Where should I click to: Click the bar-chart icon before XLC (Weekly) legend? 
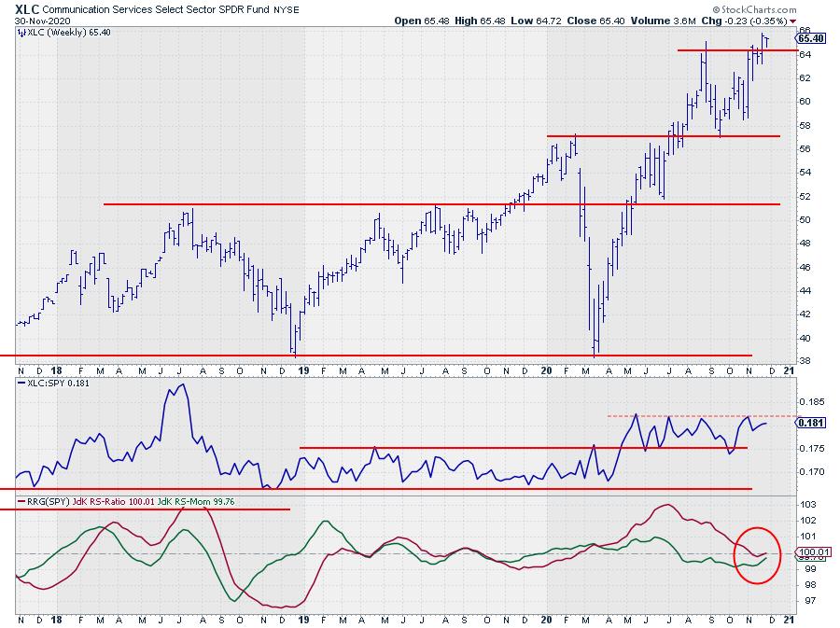pos(21,33)
